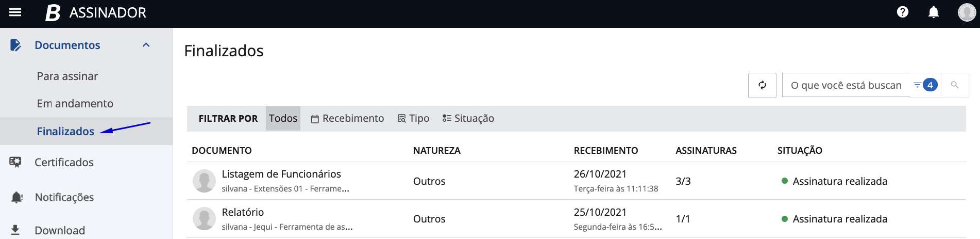Open the user profile avatar
Image resolution: width=980 pixels, height=239 pixels.
tap(966, 12)
